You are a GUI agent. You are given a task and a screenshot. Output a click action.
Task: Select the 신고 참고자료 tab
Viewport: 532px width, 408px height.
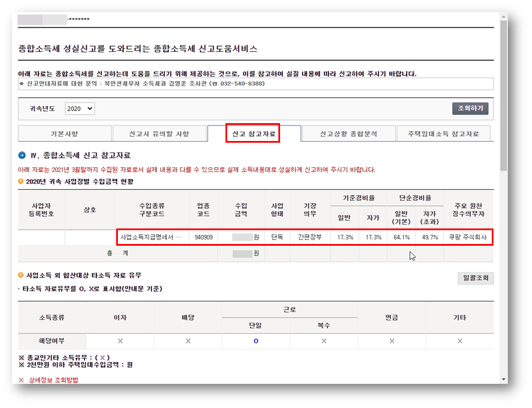254,134
